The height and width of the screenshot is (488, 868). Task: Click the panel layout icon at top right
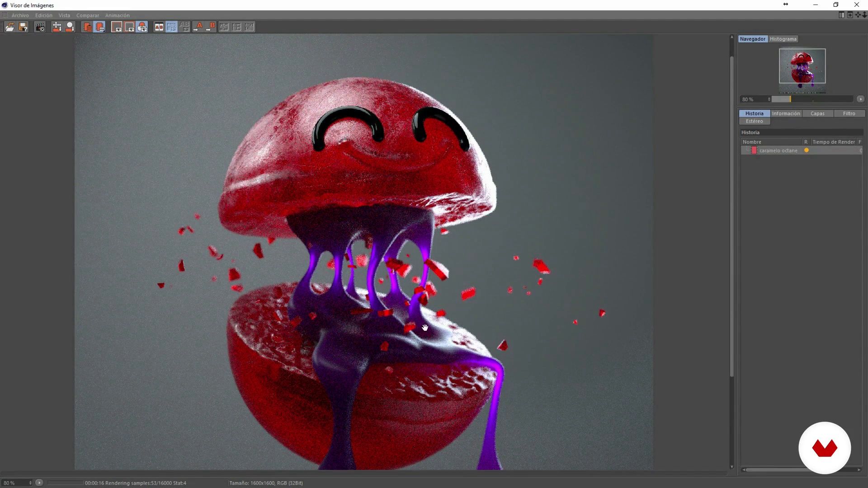tap(841, 15)
